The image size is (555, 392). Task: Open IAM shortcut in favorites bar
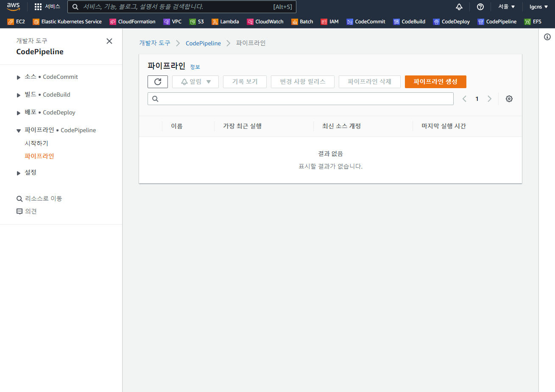[x=329, y=22]
